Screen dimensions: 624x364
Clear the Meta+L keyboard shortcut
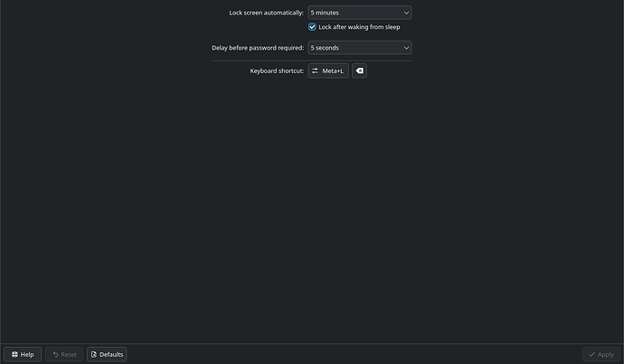coord(359,70)
